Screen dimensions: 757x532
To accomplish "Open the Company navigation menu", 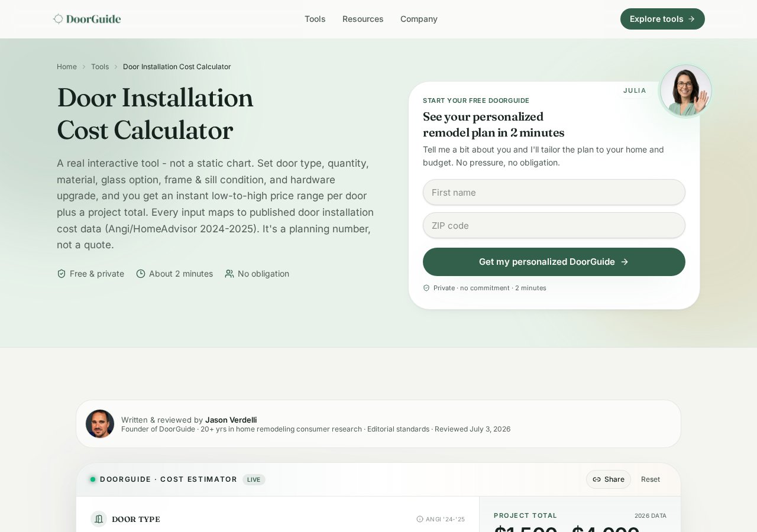I will (x=419, y=19).
